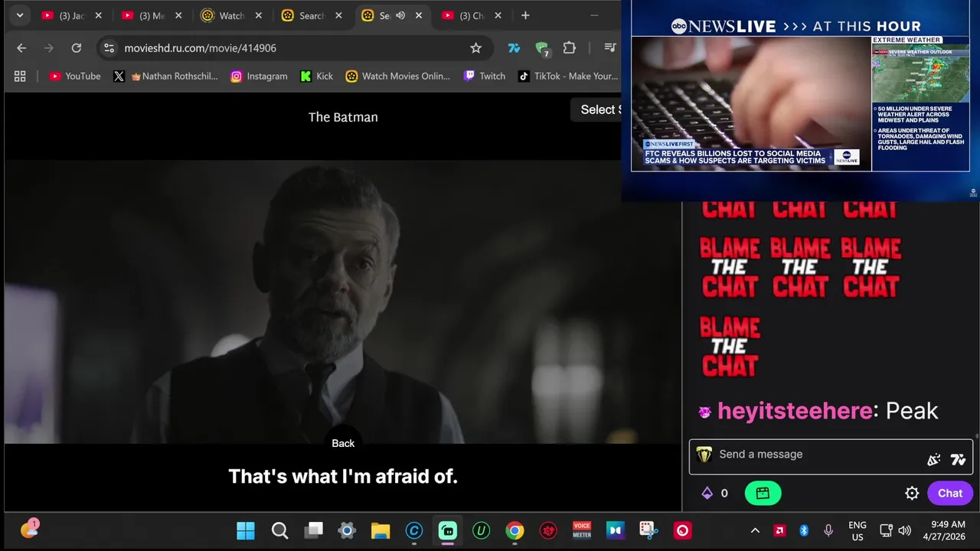The height and width of the screenshot is (551, 980).
Task: Switch ENG US keyboard language
Action: click(857, 531)
